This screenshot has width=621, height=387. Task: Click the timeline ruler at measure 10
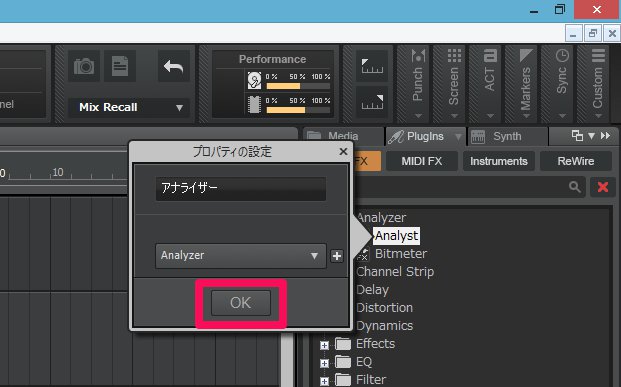click(58, 172)
